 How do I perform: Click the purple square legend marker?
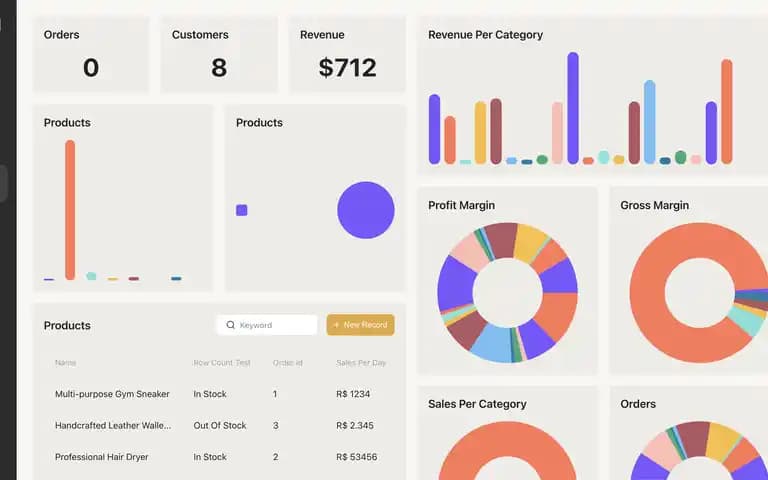coord(241,210)
